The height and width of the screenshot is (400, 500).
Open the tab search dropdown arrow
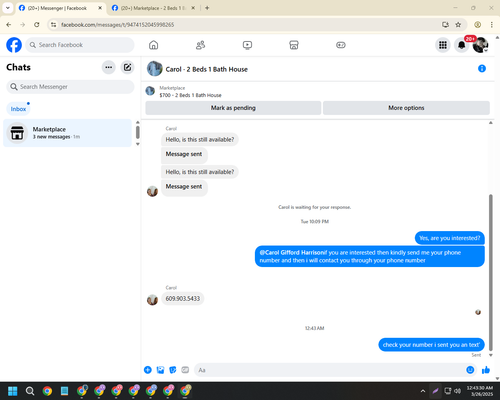(x=8, y=8)
